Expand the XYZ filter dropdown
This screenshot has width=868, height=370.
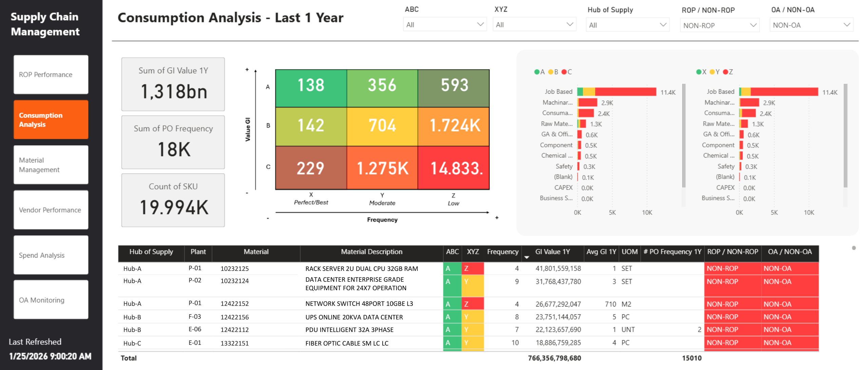pos(534,24)
